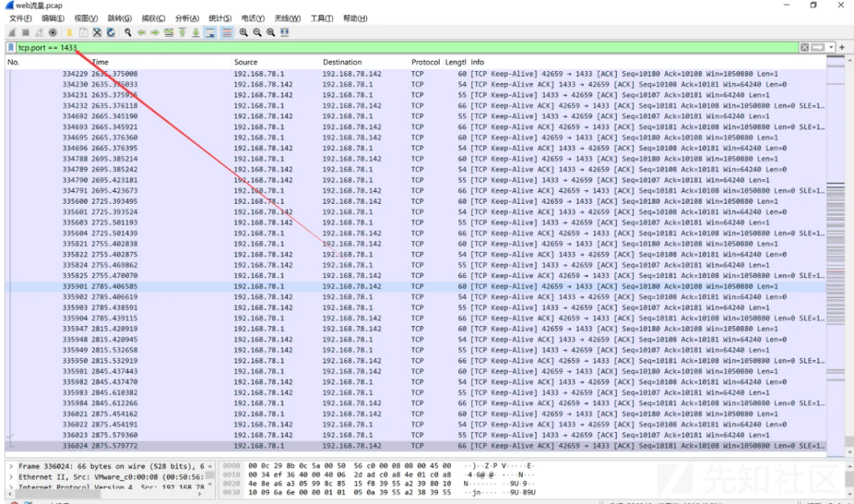The height and width of the screenshot is (504, 854).
Task: Open a capture file
Action: pyautogui.click(x=70, y=32)
